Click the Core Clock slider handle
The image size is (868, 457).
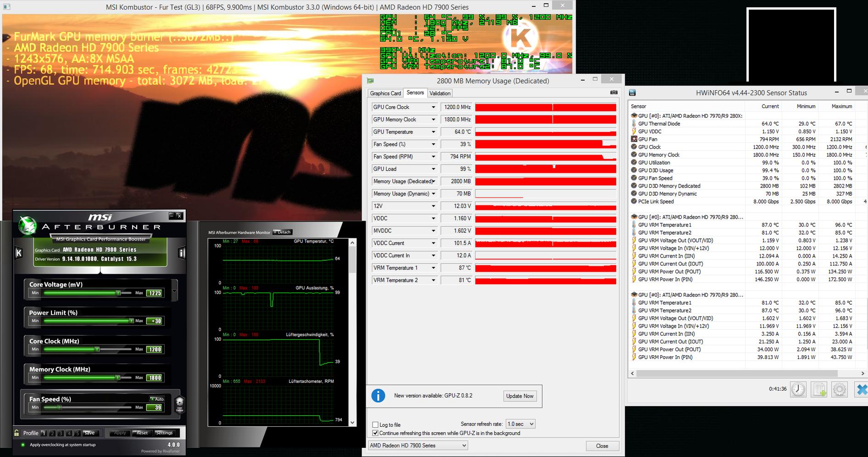point(97,349)
